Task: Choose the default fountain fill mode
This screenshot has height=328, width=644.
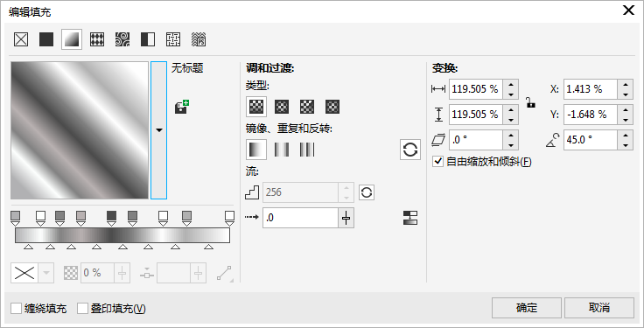Action: [256, 150]
